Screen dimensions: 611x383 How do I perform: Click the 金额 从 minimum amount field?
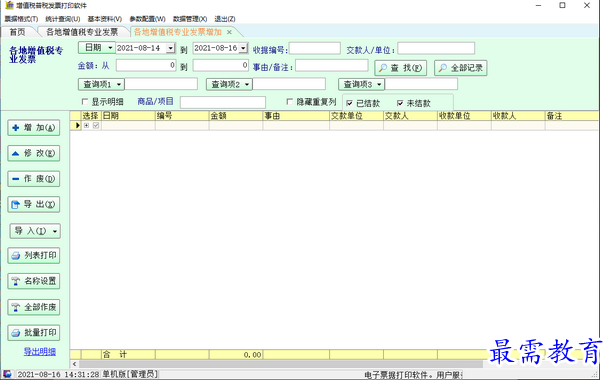point(146,65)
